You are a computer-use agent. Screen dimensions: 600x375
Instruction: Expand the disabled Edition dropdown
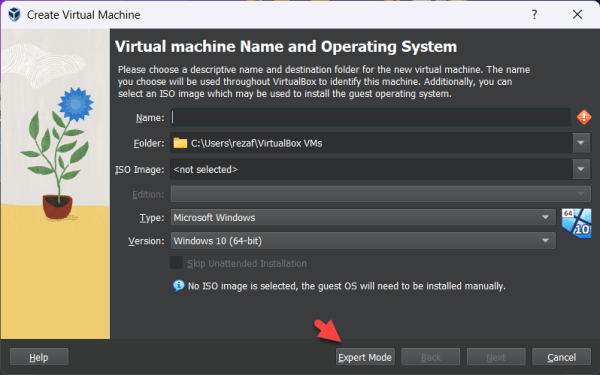pos(381,194)
